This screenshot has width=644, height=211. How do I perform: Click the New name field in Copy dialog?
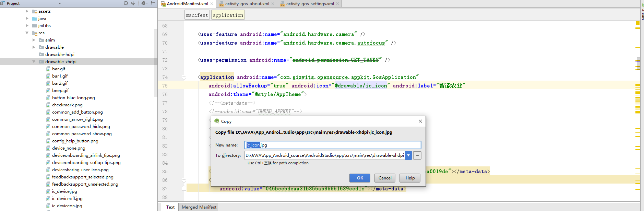click(333, 145)
